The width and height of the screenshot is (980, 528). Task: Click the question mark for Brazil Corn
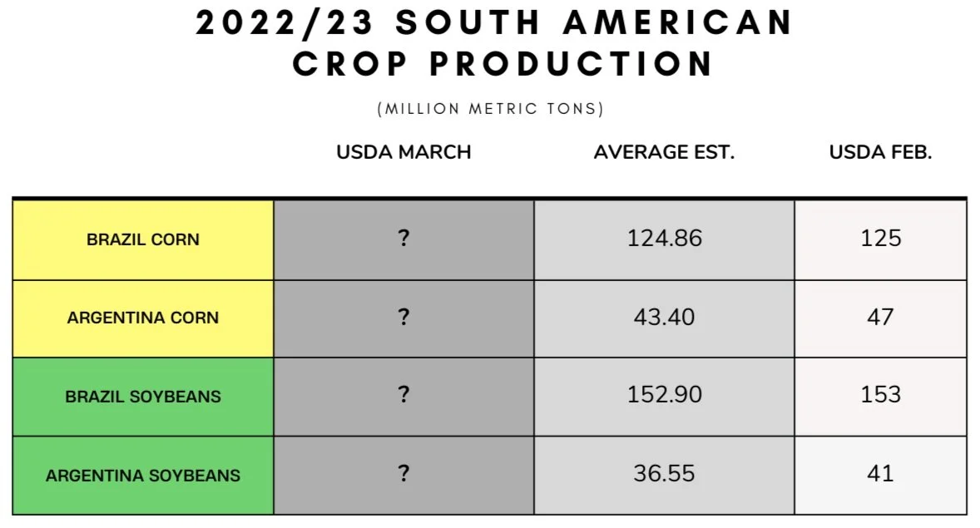403,238
